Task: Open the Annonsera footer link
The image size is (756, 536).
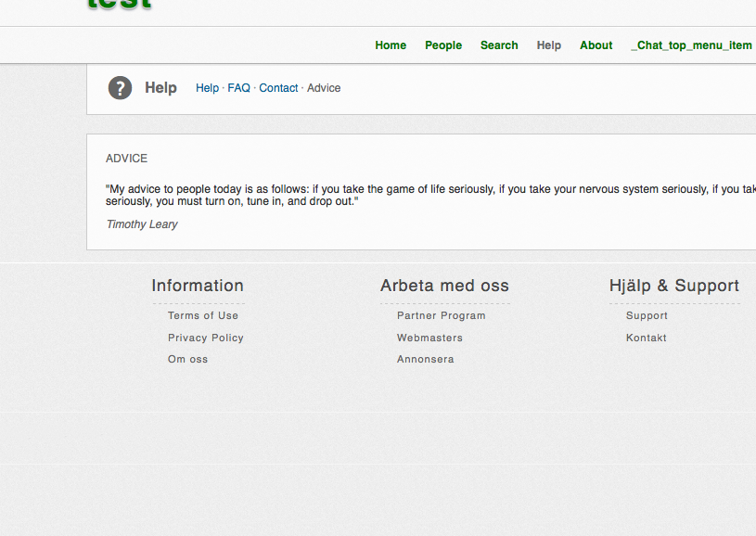Action: tap(426, 360)
